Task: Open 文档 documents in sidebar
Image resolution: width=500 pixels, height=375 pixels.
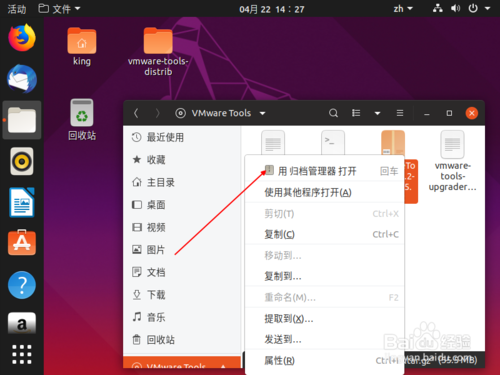Action: click(182, 272)
